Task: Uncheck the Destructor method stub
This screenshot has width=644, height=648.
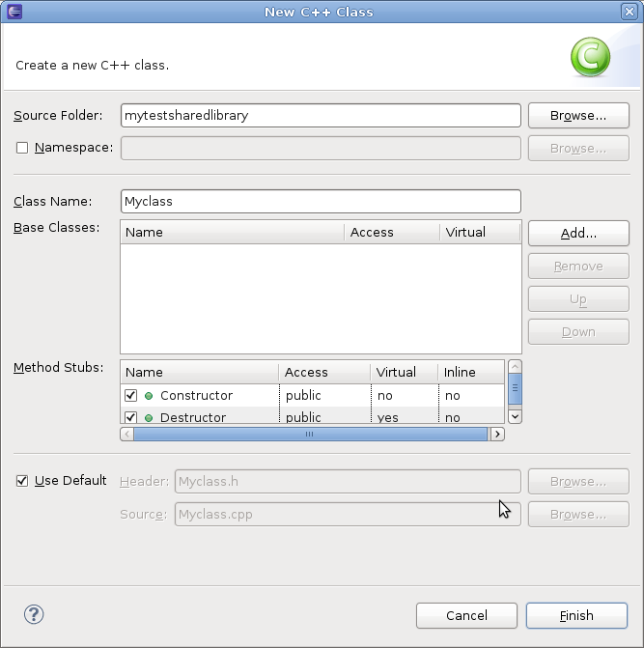Action: coord(131,417)
